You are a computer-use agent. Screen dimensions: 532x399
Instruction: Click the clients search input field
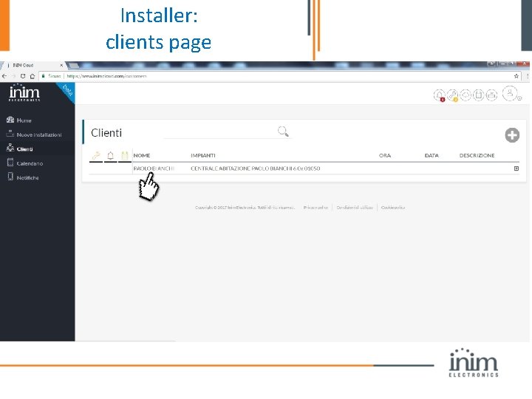tap(220, 132)
